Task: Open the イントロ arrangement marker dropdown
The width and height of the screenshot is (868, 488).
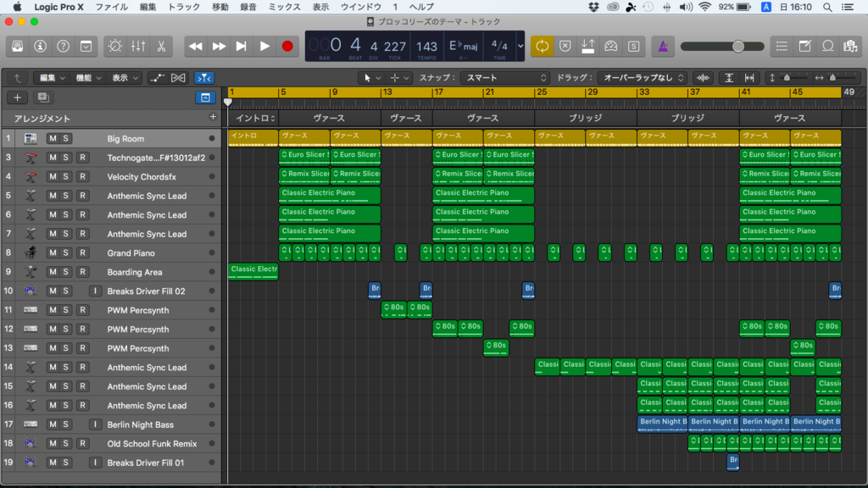Action: pos(255,118)
